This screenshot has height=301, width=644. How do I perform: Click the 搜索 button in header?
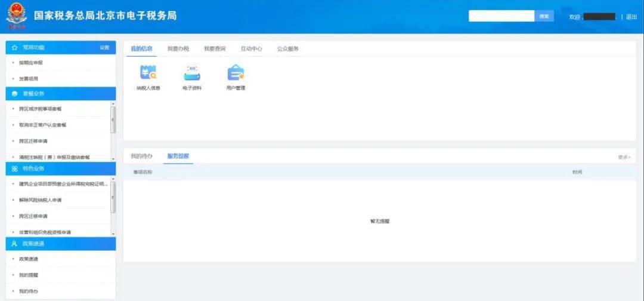pos(544,16)
